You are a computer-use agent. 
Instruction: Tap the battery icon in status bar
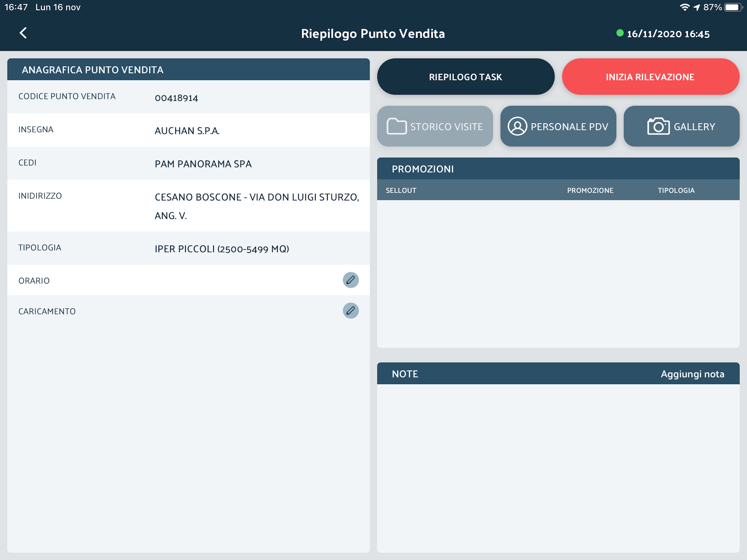tap(733, 7)
